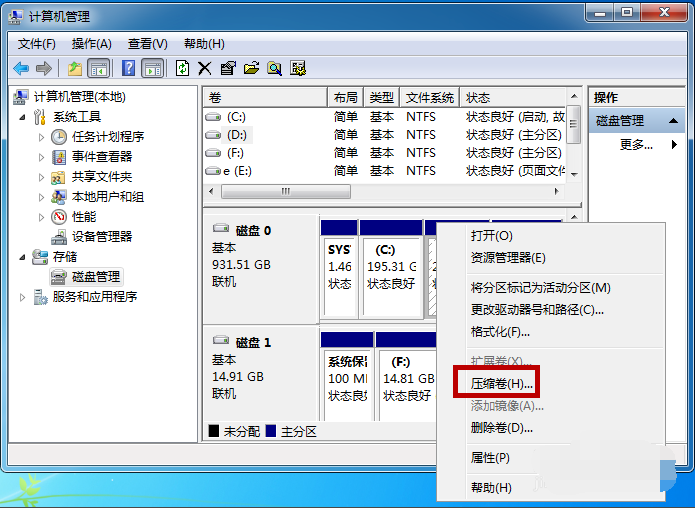Open the 操作(A) menu
This screenshot has width=695, height=508.
[x=91, y=44]
